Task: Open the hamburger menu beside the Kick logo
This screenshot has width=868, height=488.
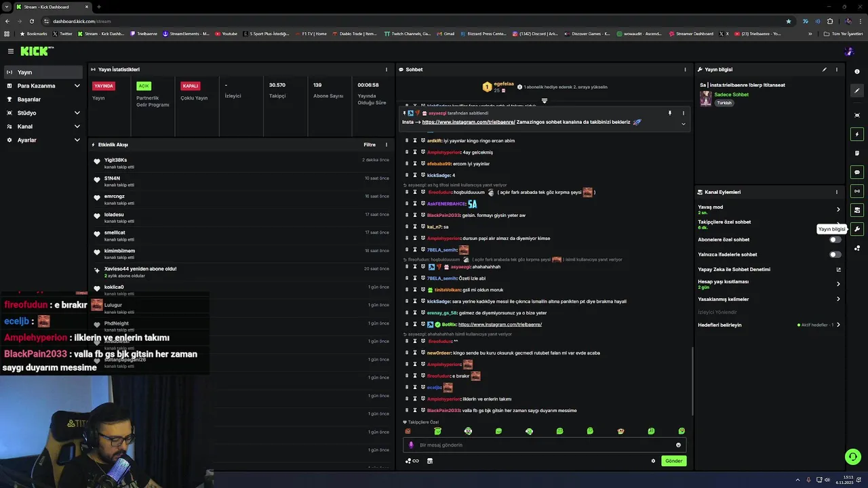Action: coord(11,51)
